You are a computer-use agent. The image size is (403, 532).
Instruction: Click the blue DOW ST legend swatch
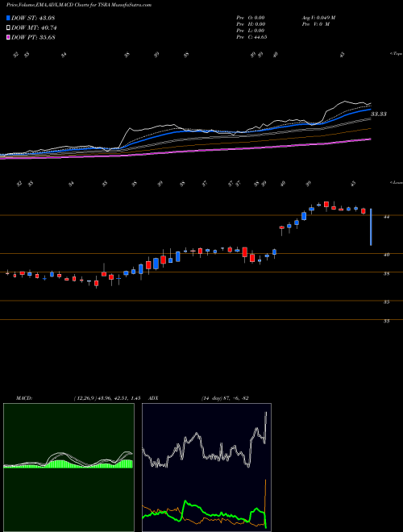8,18
